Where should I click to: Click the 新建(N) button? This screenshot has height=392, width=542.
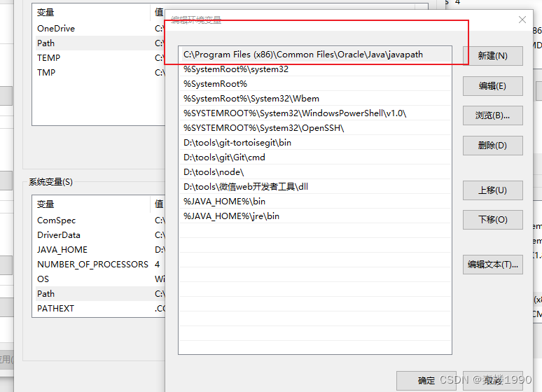492,56
